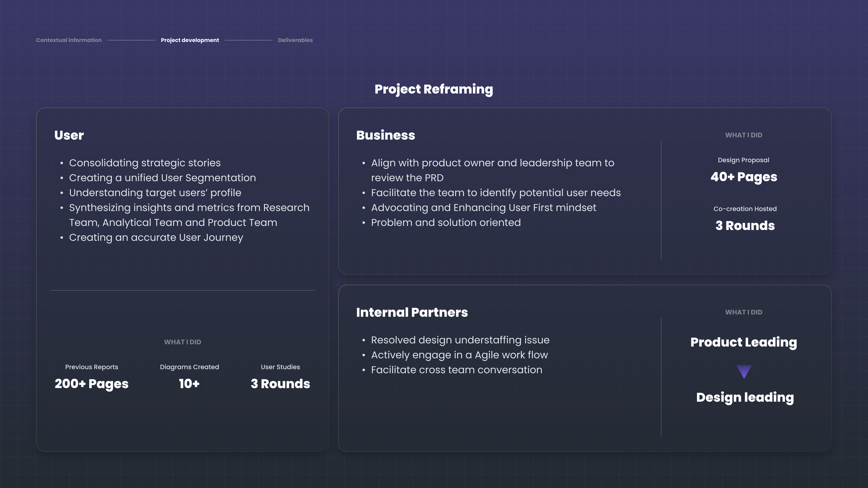Image resolution: width=868 pixels, height=488 pixels.
Task: Click the Diagrams Created 10+ figure
Action: (x=189, y=384)
